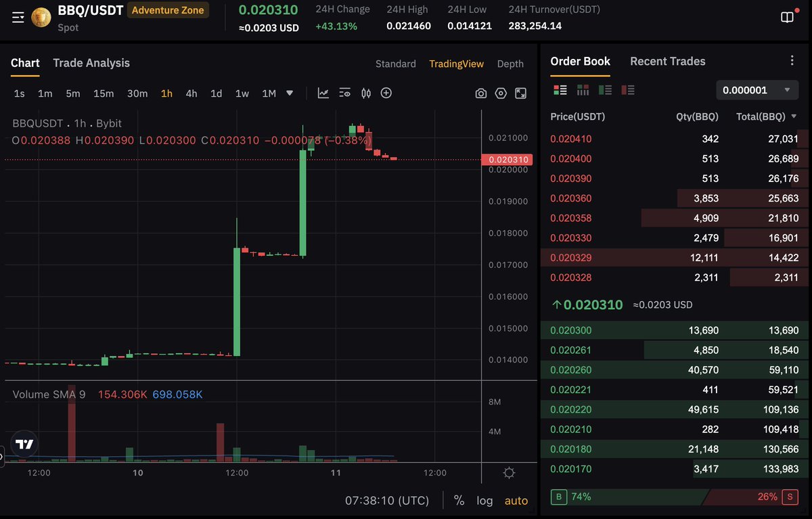Viewport: 812px width, 519px height.
Task: Show combined buy and sell order book view
Action: [x=560, y=89]
